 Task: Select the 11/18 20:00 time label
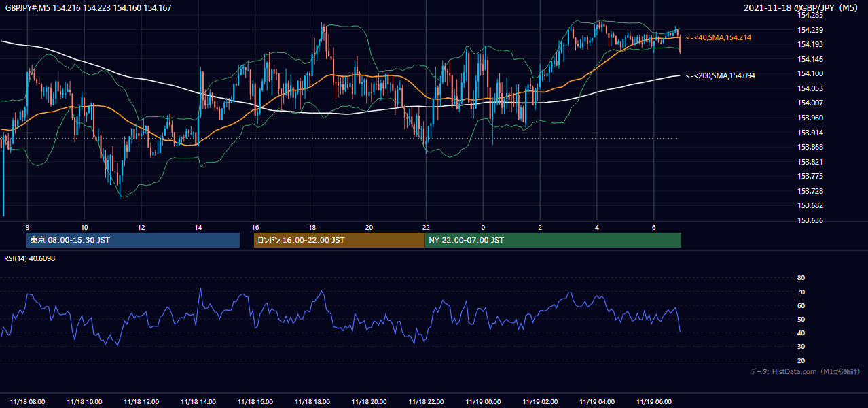pos(369,402)
